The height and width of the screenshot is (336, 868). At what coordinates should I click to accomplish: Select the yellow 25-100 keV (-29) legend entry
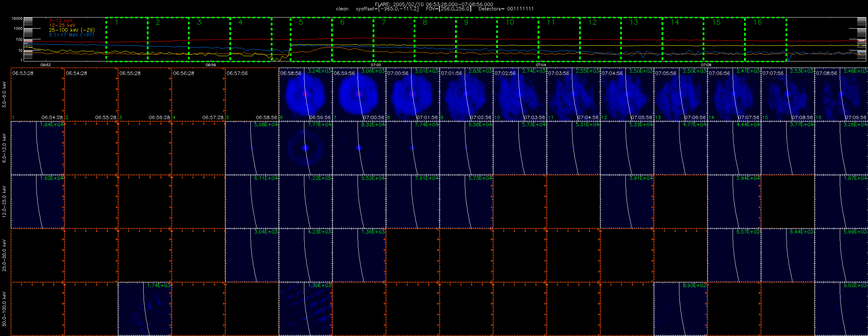coord(72,30)
